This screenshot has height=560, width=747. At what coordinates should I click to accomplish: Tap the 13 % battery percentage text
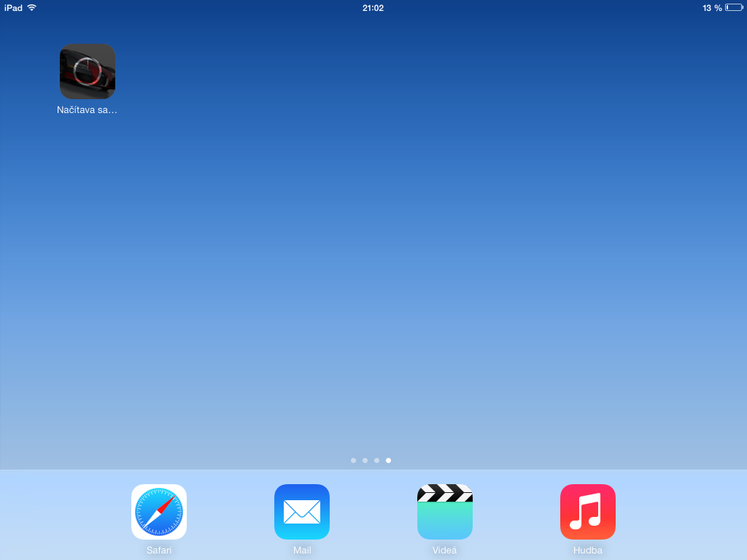point(712,8)
